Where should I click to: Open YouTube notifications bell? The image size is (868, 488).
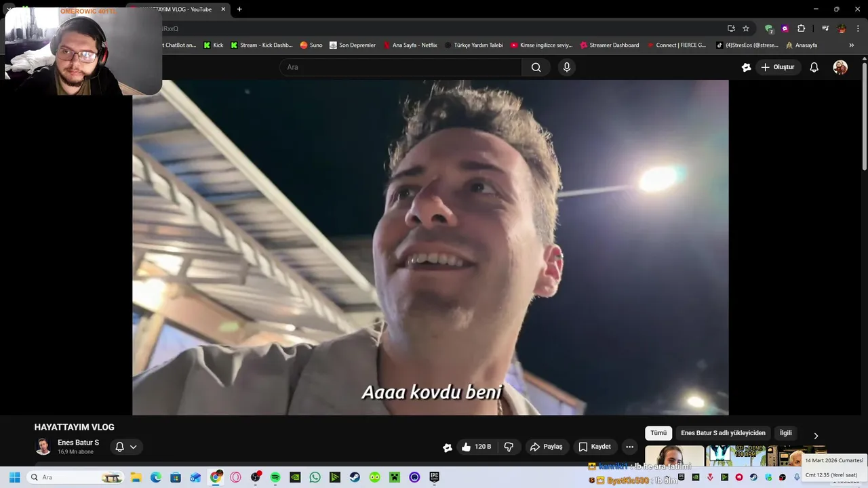pyautogui.click(x=814, y=67)
